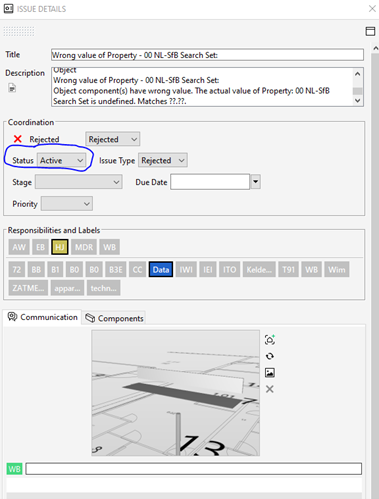Click the comment input field beside WB

point(194,469)
